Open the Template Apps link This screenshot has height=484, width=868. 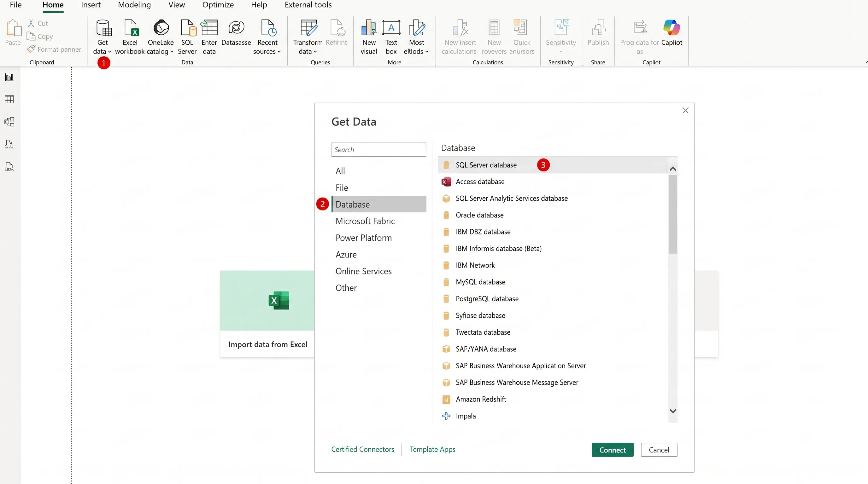432,449
